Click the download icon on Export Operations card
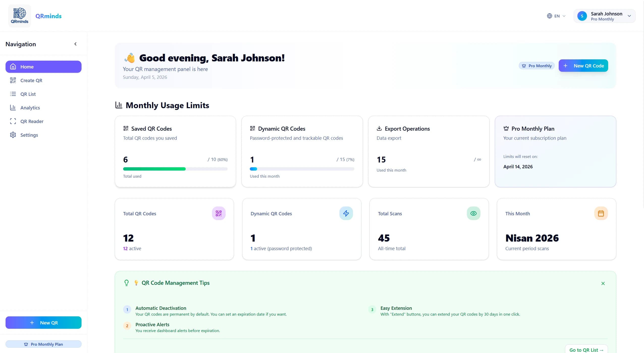The width and height of the screenshot is (644, 353). (379, 128)
